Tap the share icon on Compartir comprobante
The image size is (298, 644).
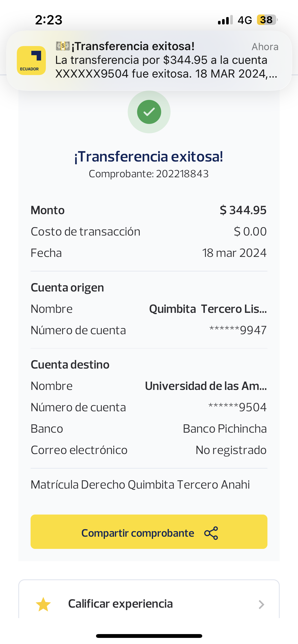click(211, 533)
